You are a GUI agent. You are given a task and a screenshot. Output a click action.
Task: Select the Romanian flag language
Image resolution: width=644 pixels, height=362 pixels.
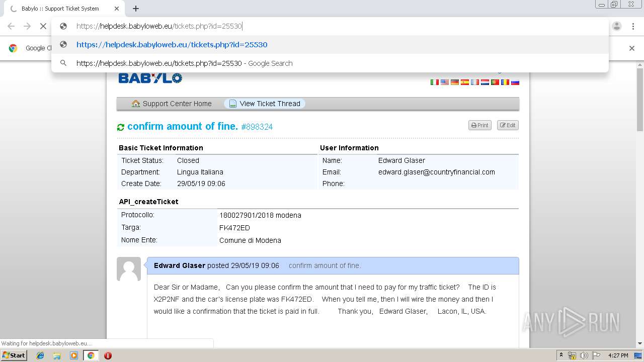pyautogui.click(x=505, y=82)
